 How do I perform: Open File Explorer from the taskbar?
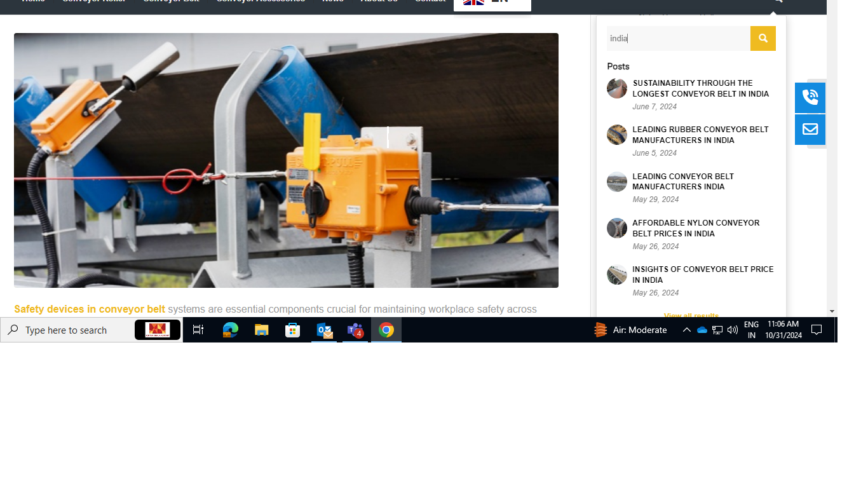tap(261, 330)
